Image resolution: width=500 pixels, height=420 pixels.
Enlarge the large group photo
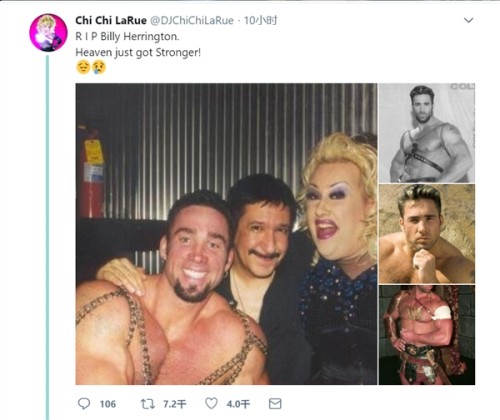226,234
